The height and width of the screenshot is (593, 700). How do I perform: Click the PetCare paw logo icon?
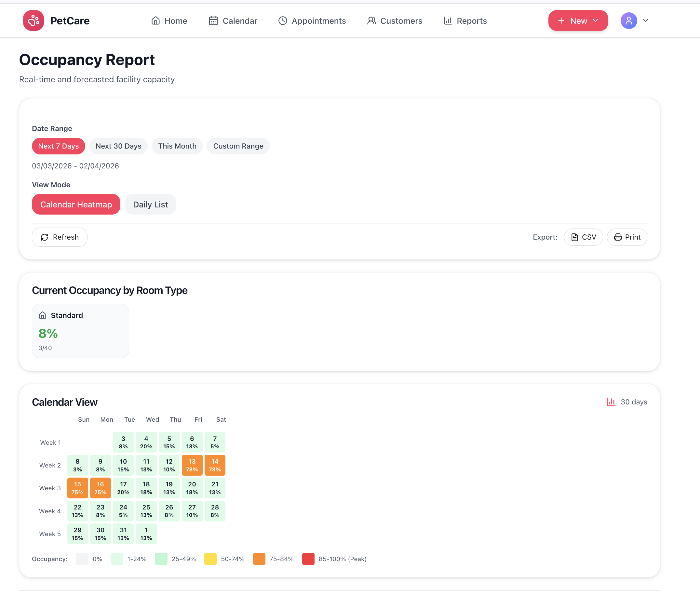[33, 20]
